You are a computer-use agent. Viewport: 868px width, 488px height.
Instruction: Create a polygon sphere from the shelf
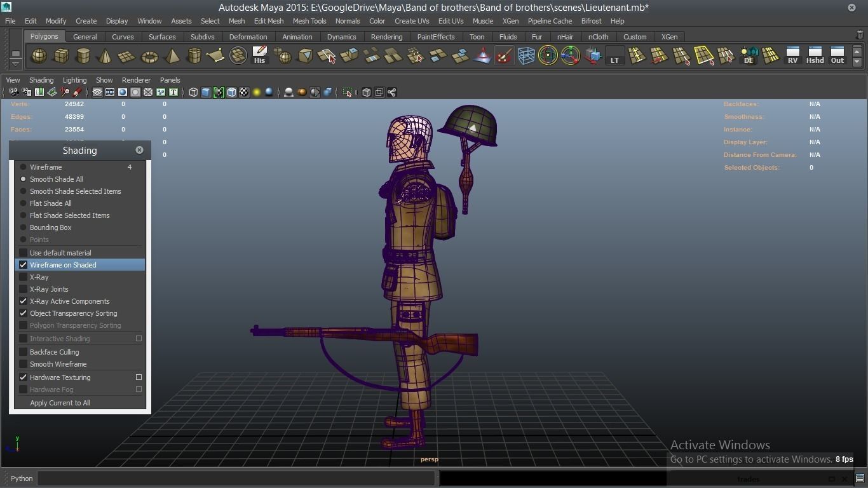pos(39,56)
